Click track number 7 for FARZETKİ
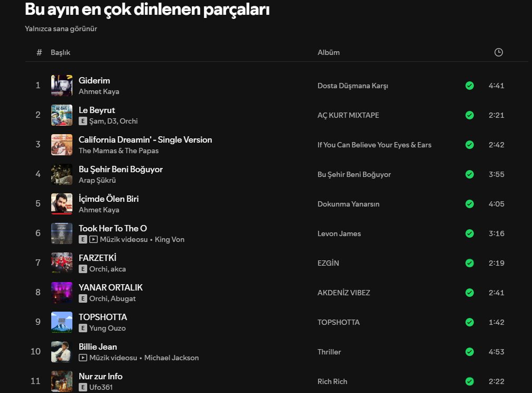The height and width of the screenshot is (393, 532). point(38,263)
